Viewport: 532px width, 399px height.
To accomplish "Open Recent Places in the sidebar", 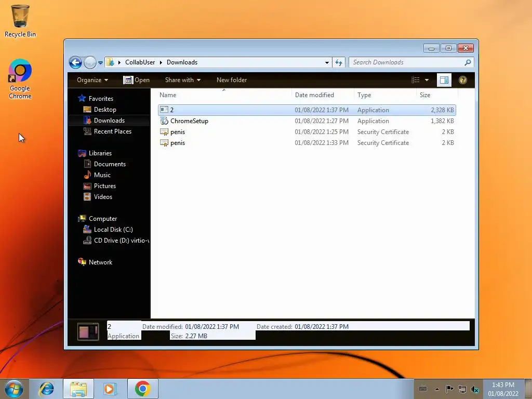I will (113, 131).
